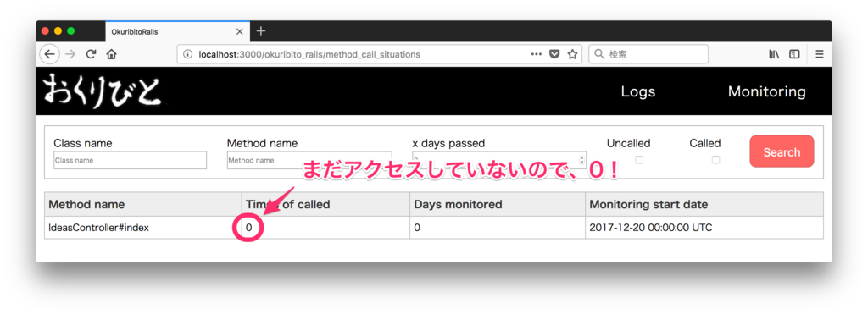Open the Firefox hamburger menu

point(820,54)
